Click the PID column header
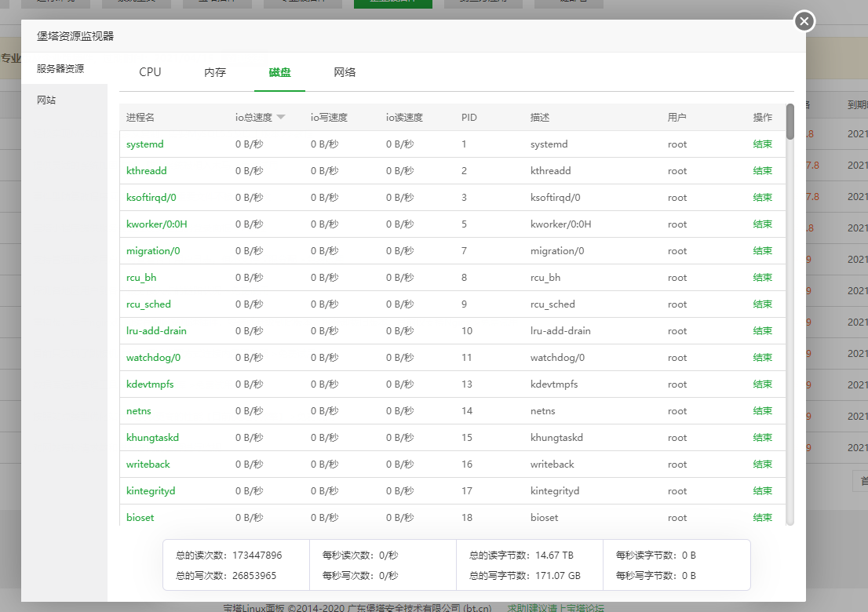 pos(469,118)
